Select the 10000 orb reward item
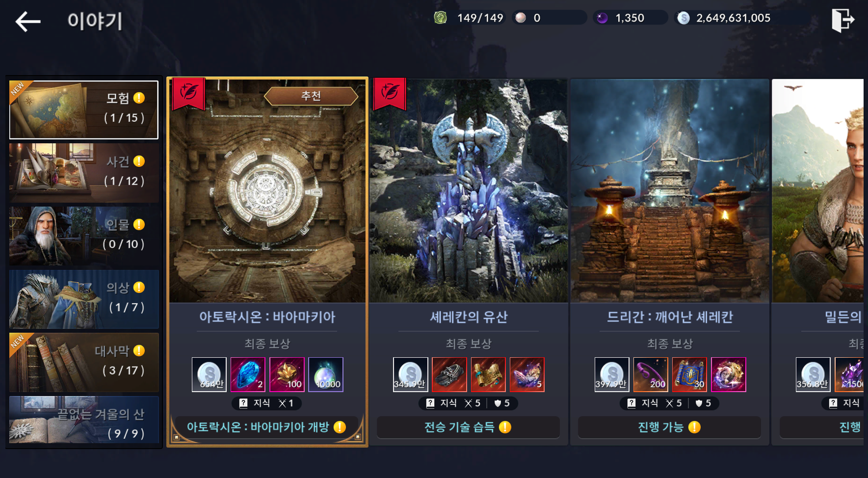Screen dimensions: 868x478 326,374
